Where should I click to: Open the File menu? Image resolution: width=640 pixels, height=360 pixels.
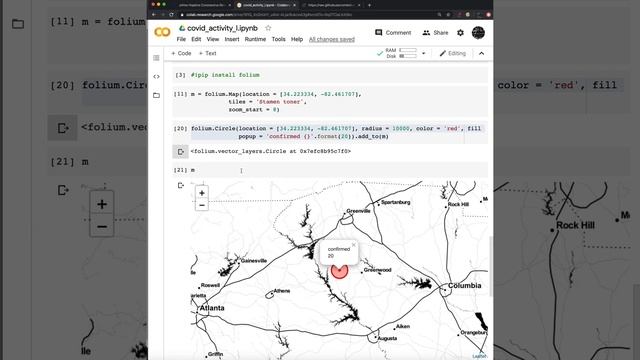coord(181,40)
